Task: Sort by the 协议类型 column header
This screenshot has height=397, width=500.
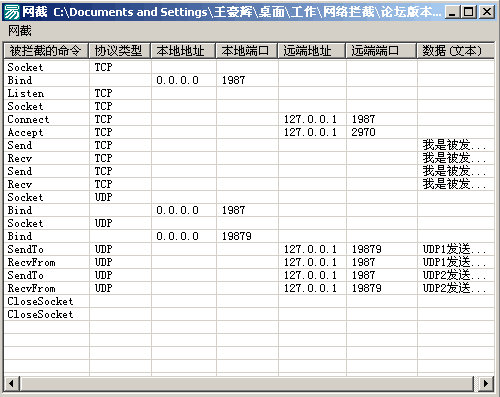Action: pos(119,51)
